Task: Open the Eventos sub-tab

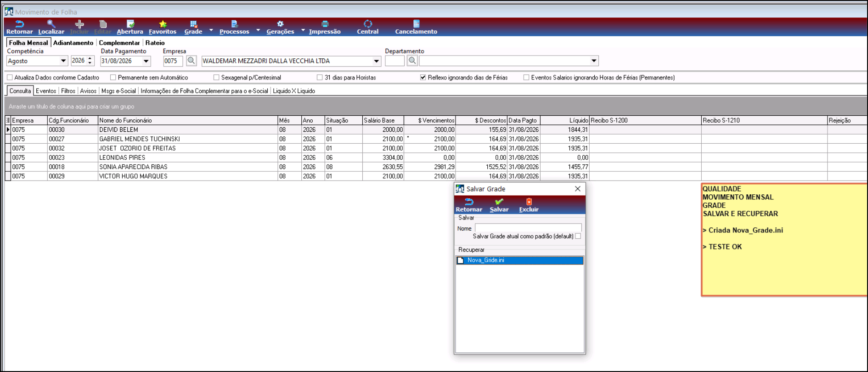Action: tap(46, 91)
